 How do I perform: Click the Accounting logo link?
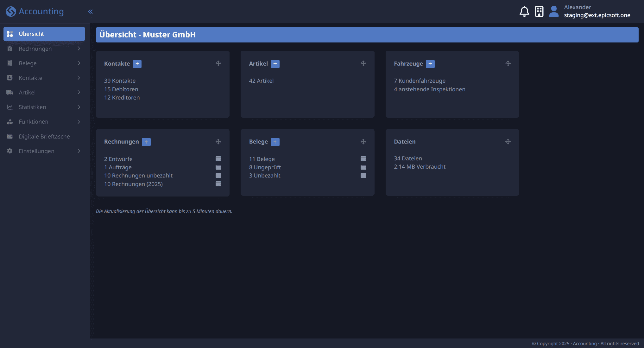[x=35, y=11]
